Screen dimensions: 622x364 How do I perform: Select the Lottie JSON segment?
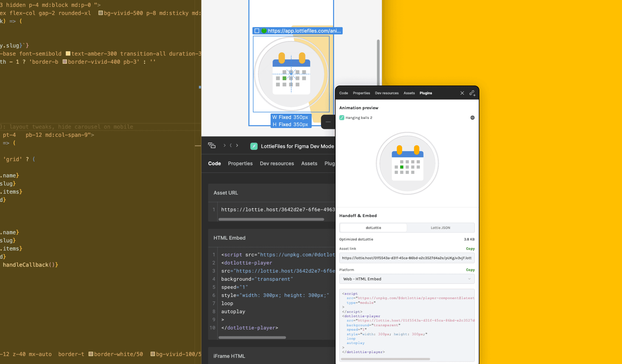440,228
